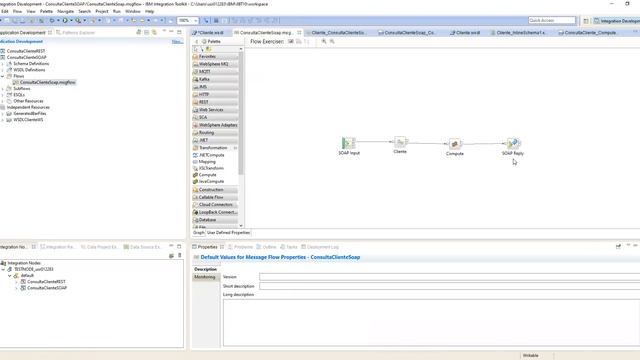
Task: Open the Project menu
Action: pos(102,11)
